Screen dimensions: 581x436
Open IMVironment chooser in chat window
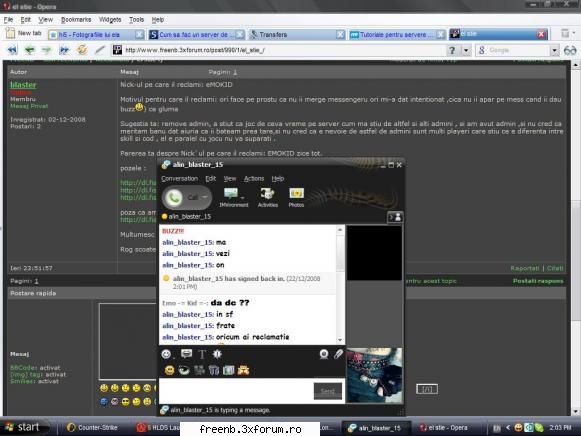(x=233, y=197)
